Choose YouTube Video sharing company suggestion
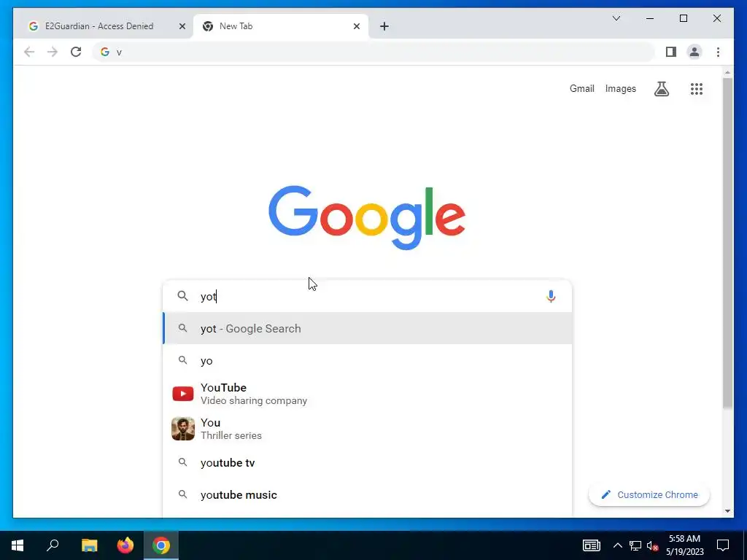Screen dimensions: 747x560 pos(367,394)
